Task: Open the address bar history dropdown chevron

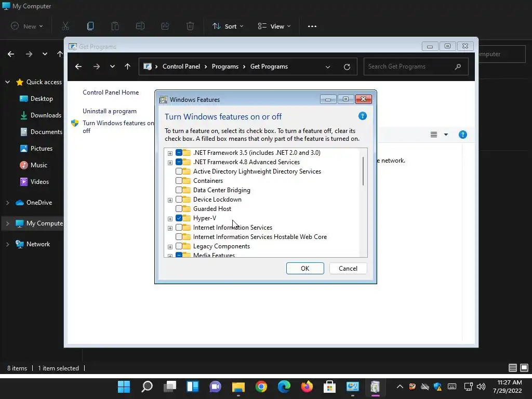Action: coord(328,67)
